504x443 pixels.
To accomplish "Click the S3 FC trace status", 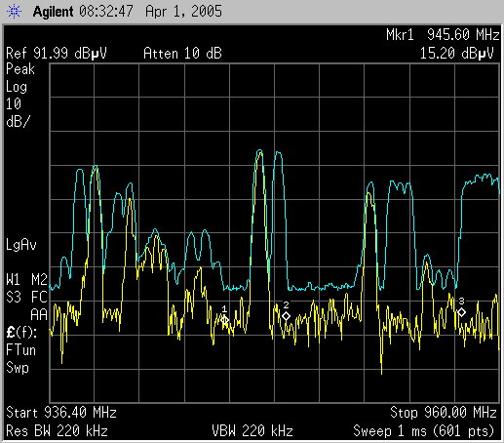I will [26, 298].
